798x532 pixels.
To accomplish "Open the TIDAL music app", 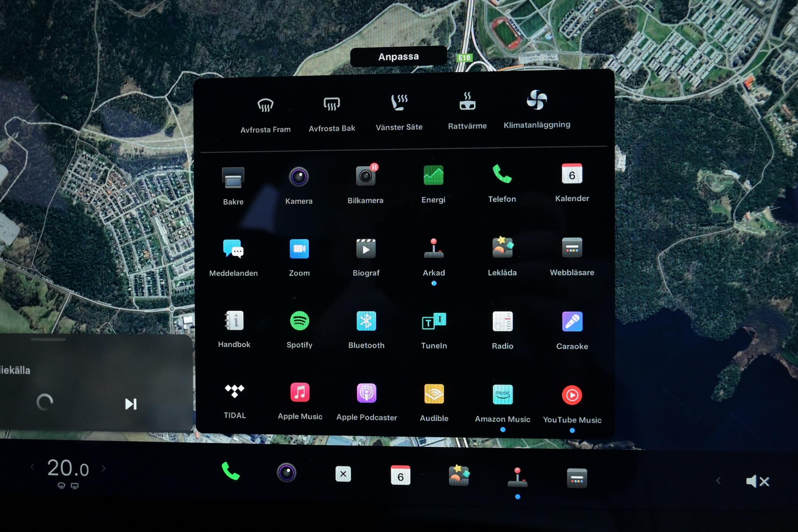I will 234,392.
